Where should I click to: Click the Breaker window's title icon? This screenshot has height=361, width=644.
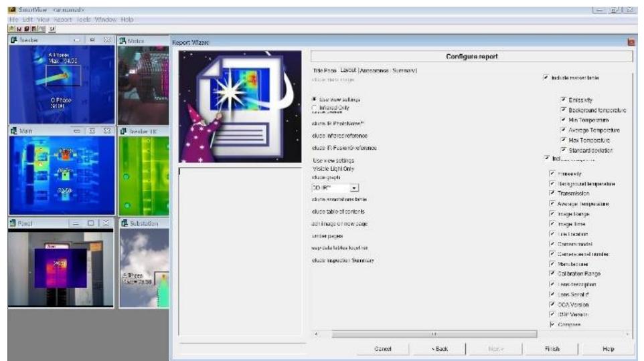[x=14, y=40]
